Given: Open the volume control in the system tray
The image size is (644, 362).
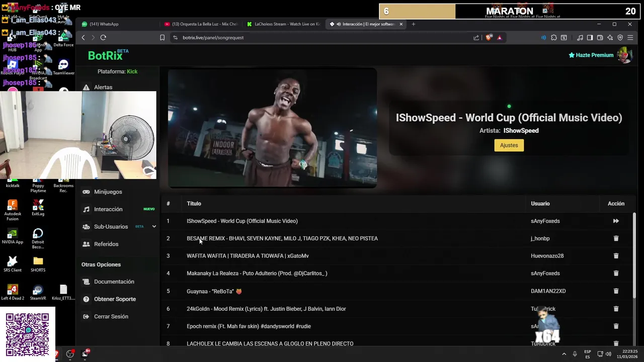Looking at the screenshot, I should pos(609,354).
